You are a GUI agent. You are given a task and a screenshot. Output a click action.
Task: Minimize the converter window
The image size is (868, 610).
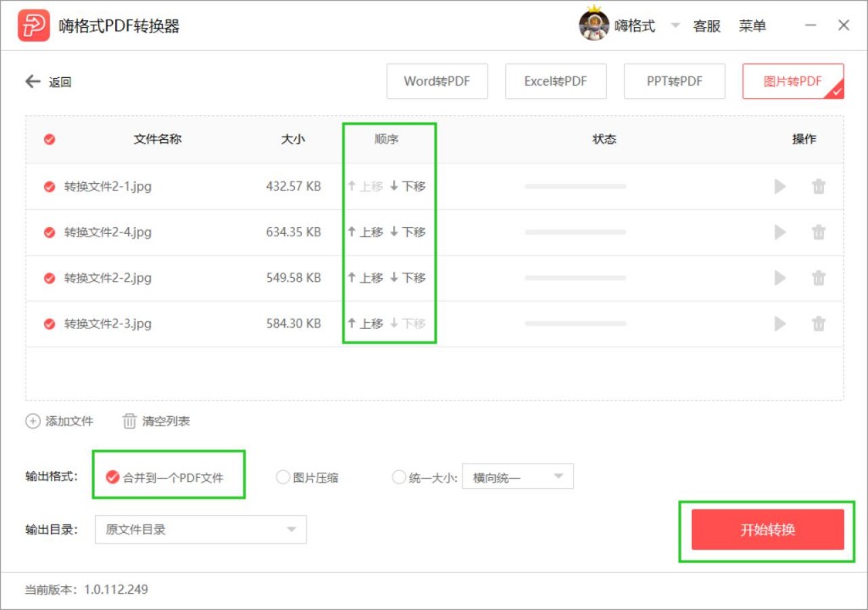click(x=810, y=25)
